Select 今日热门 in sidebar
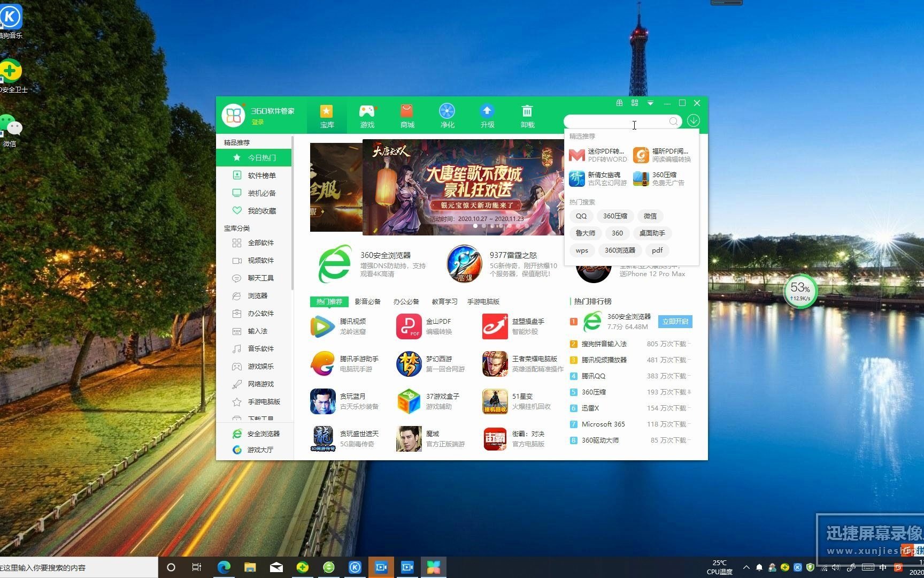Viewport: 924px width, 578px height. click(254, 158)
